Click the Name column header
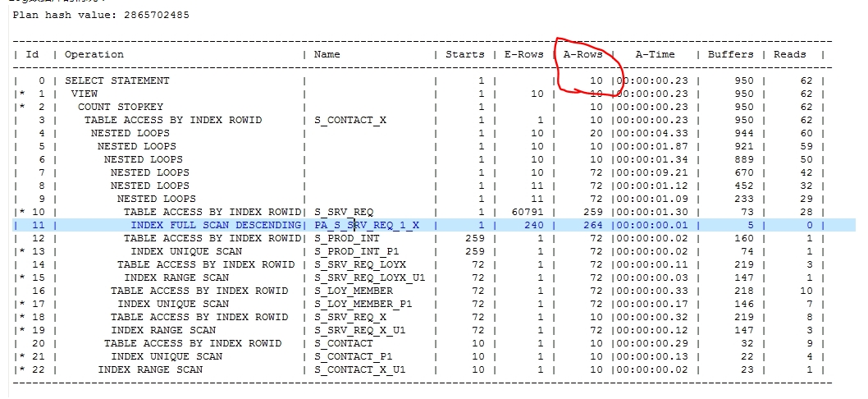The image size is (868, 399). pyautogui.click(x=327, y=54)
